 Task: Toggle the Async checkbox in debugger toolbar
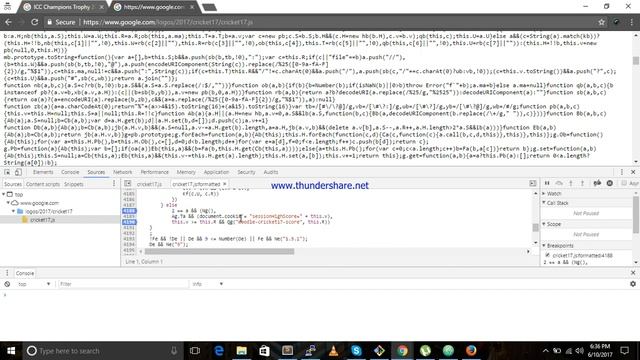pyautogui.click(x=624, y=183)
